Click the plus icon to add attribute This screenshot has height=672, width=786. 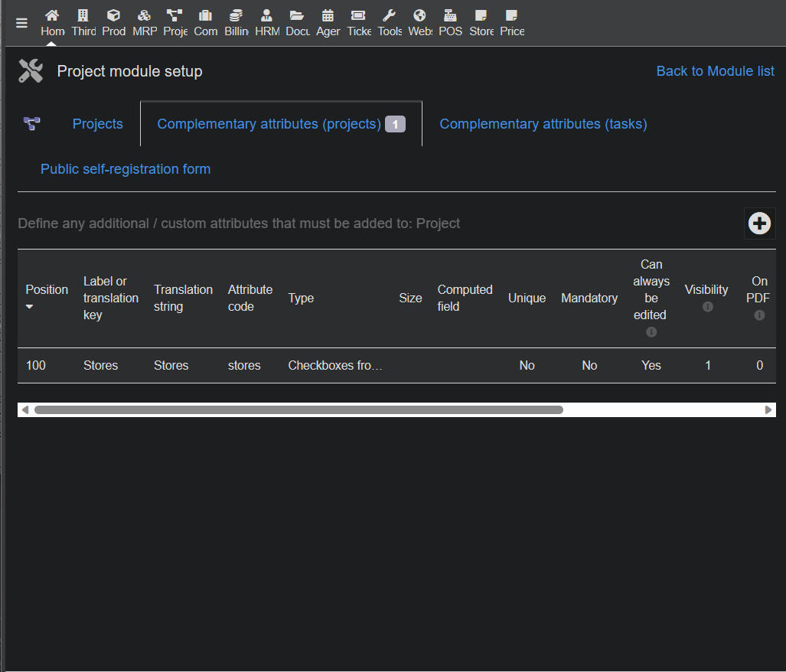[759, 223]
